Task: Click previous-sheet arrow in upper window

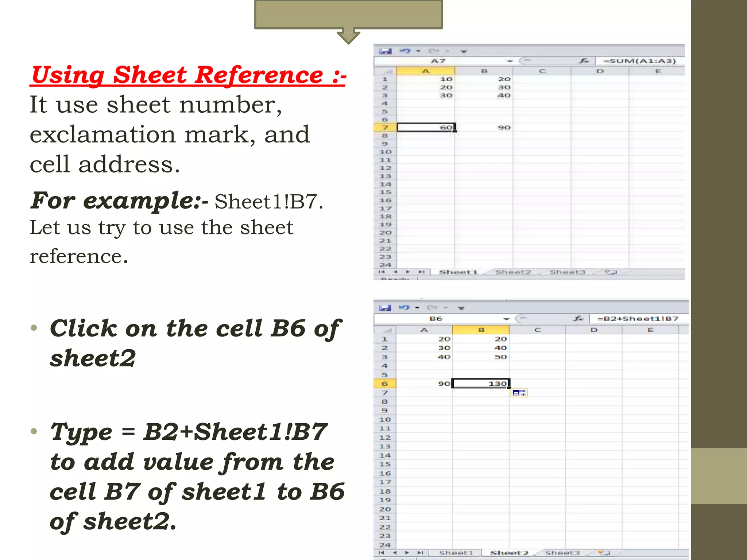Action: [x=395, y=272]
